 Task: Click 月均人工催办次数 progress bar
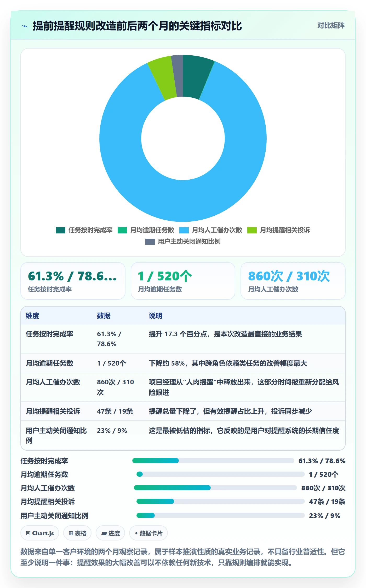pos(215,488)
